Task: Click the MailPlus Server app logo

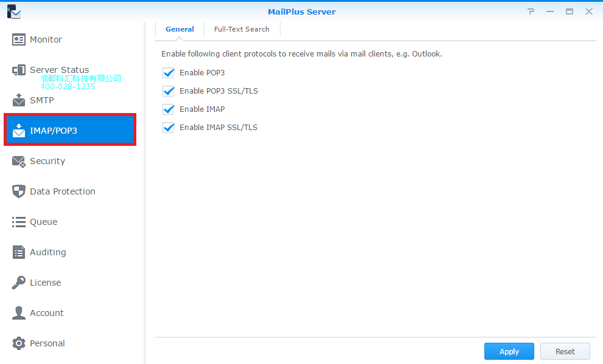Action: (x=13, y=12)
